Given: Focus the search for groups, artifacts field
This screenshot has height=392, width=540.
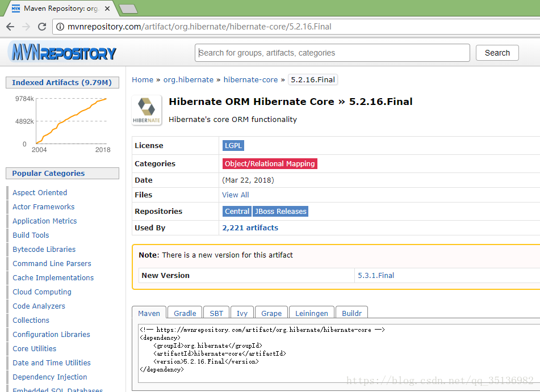Looking at the screenshot, I should 332,53.
